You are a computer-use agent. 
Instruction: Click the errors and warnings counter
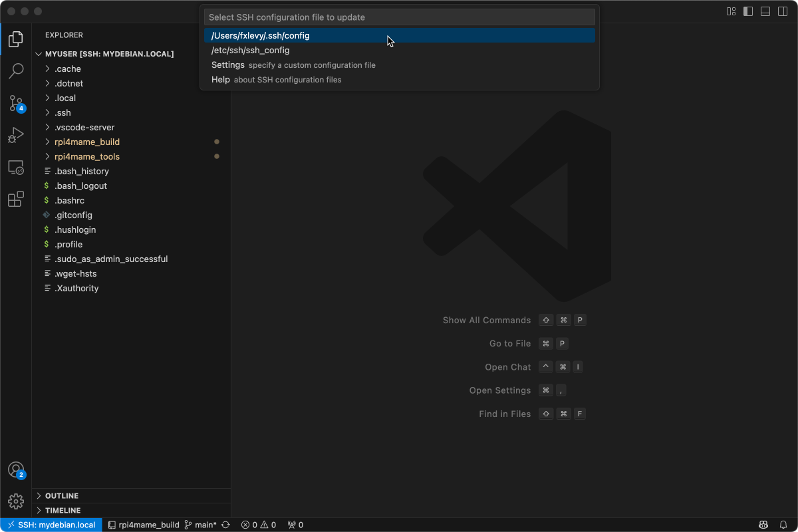coord(259,525)
